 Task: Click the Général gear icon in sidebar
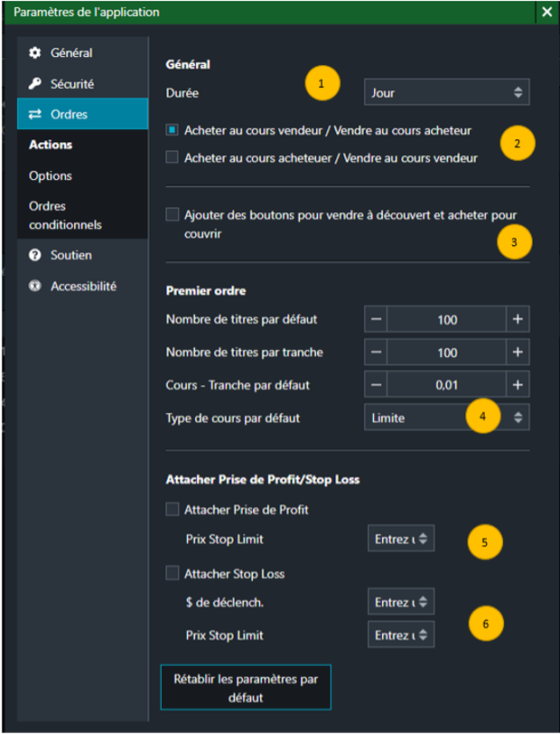[35, 53]
